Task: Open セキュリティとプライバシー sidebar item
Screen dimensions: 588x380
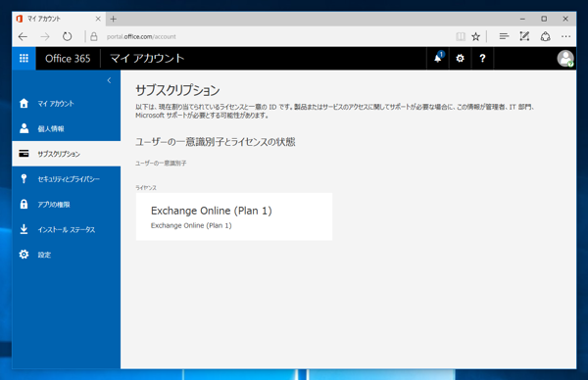Action: coord(66,179)
